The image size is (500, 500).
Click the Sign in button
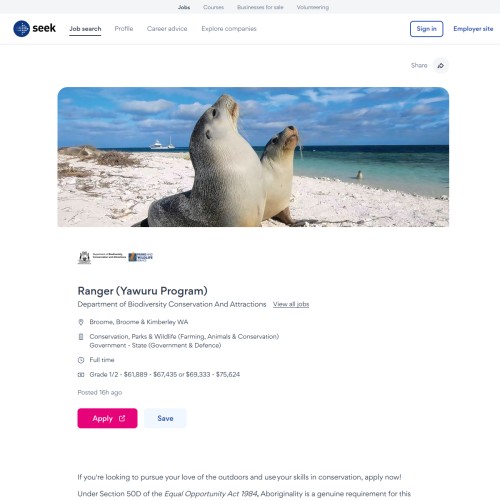pos(426,29)
